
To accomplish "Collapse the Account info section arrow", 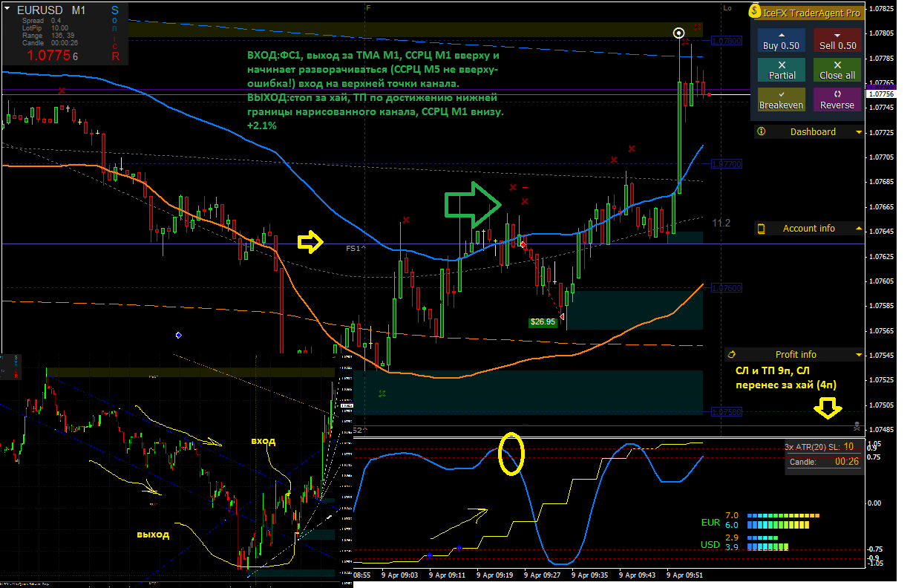I will coord(859,229).
